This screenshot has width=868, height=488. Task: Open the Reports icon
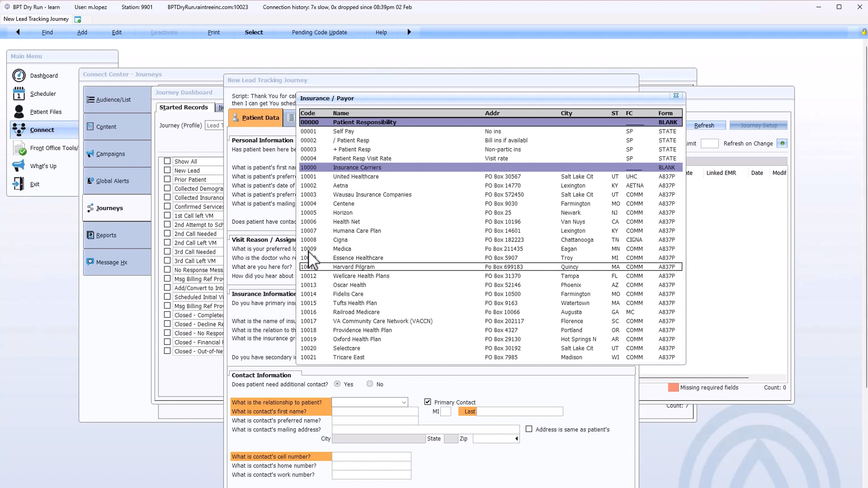tap(90, 235)
